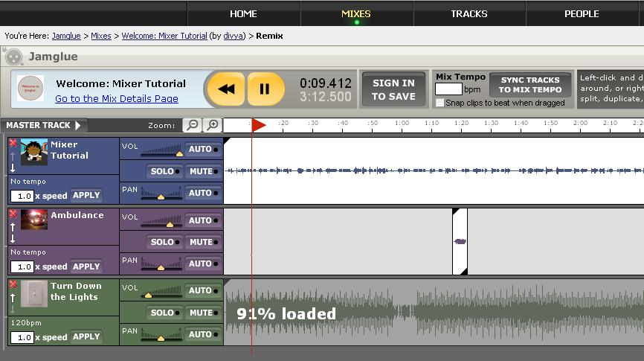Pause the mix playback

click(x=265, y=89)
